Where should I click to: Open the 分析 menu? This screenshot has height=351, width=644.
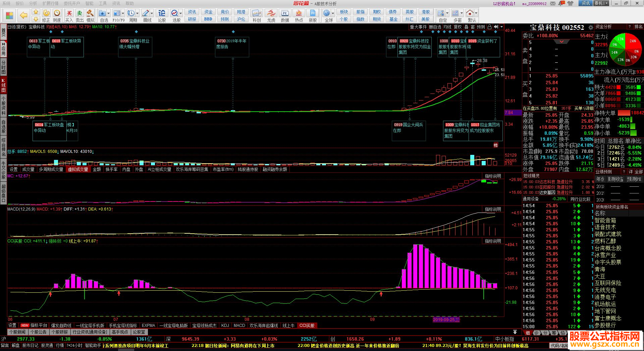[33, 3]
